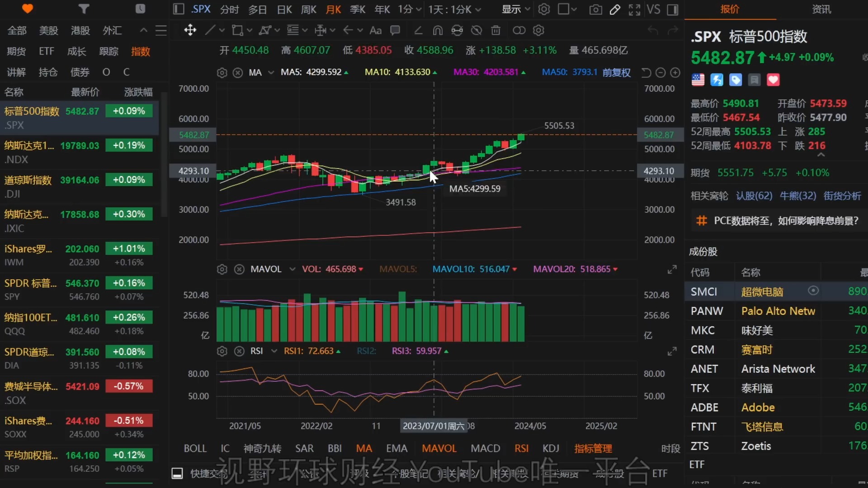Toggle the red heart favorite for SPX
The width and height of the screenshot is (868, 488).
click(773, 80)
